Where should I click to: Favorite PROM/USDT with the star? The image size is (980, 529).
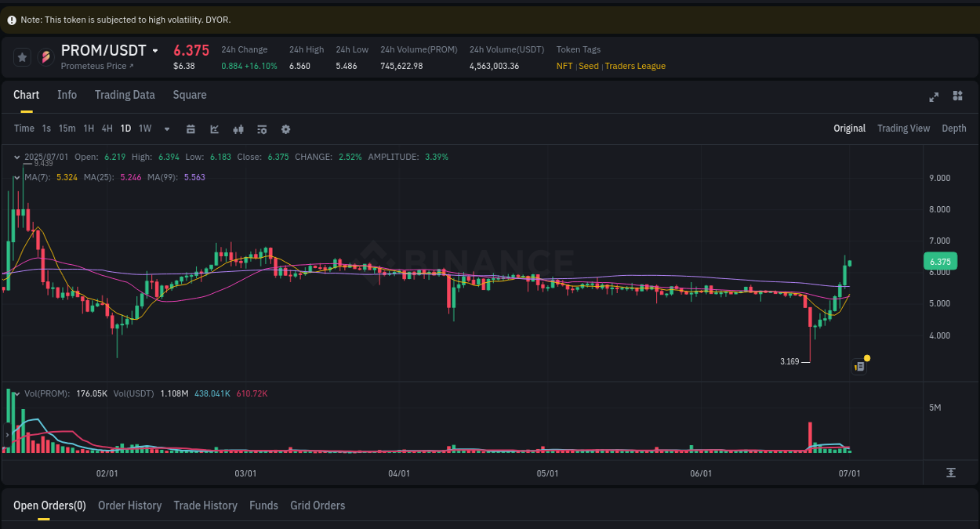coord(22,56)
